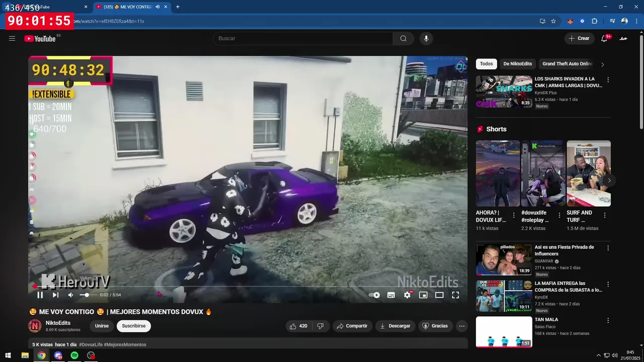Open options for Fiesta Privada video
This screenshot has height=362, width=644.
(608, 248)
